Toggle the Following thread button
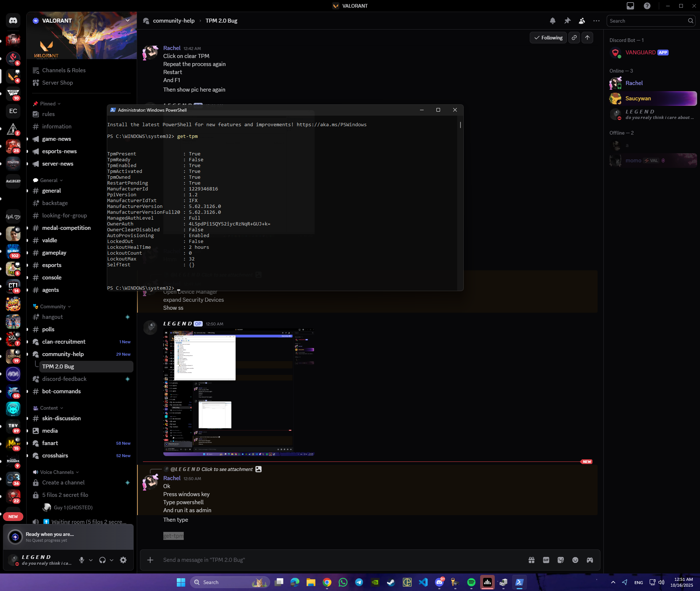The image size is (700, 591). 548,38
